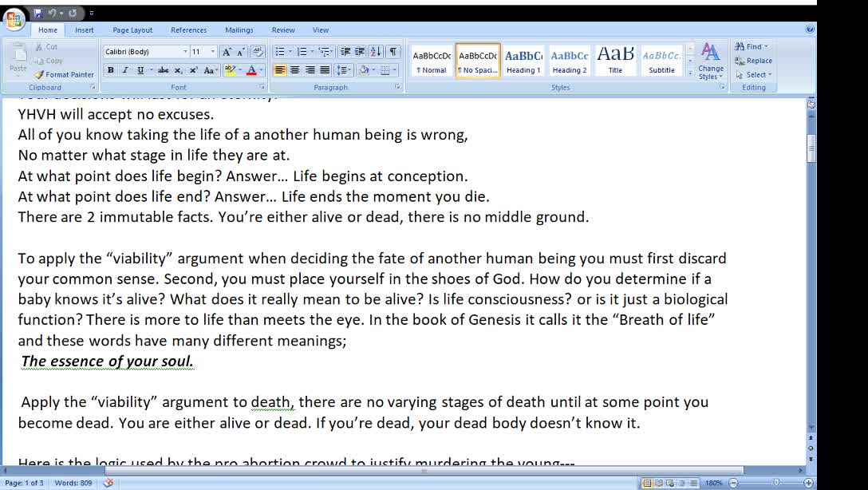Apply text highlight color

pyautogui.click(x=231, y=70)
